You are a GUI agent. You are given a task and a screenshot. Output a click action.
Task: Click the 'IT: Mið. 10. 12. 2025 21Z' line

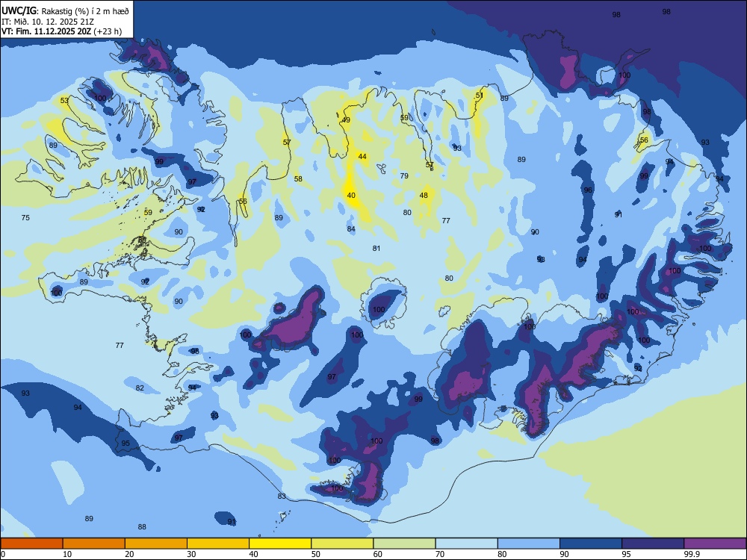pyautogui.click(x=48, y=22)
